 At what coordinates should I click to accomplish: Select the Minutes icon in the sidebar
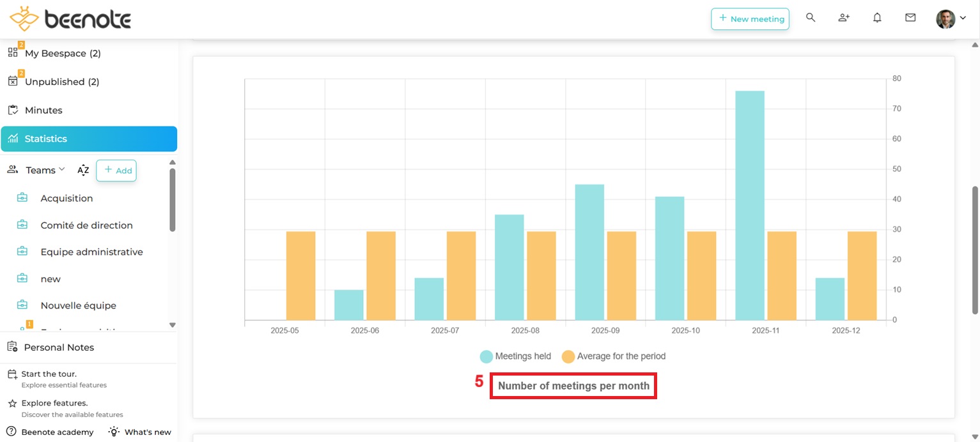(12, 110)
